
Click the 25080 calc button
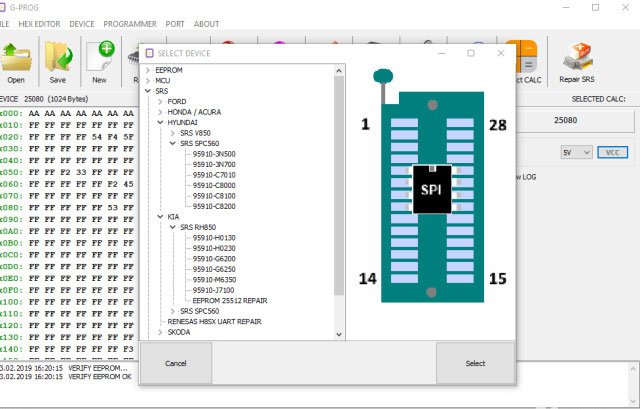pos(565,120)
